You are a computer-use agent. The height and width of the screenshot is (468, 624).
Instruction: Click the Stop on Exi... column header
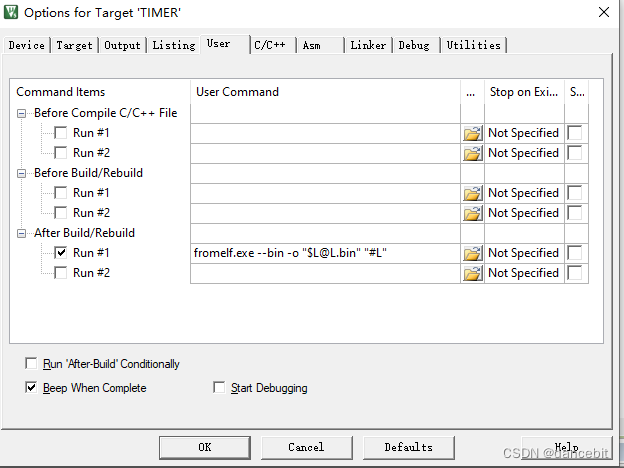524,92
